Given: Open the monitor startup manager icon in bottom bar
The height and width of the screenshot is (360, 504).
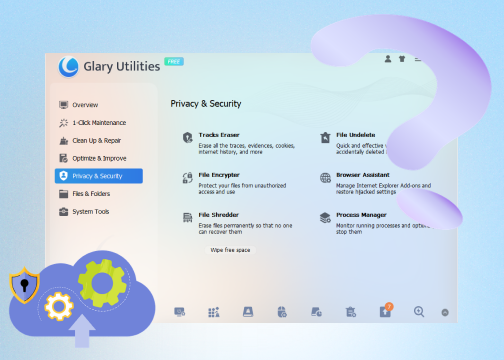Looking at the screenshot, I should [180, 312].
